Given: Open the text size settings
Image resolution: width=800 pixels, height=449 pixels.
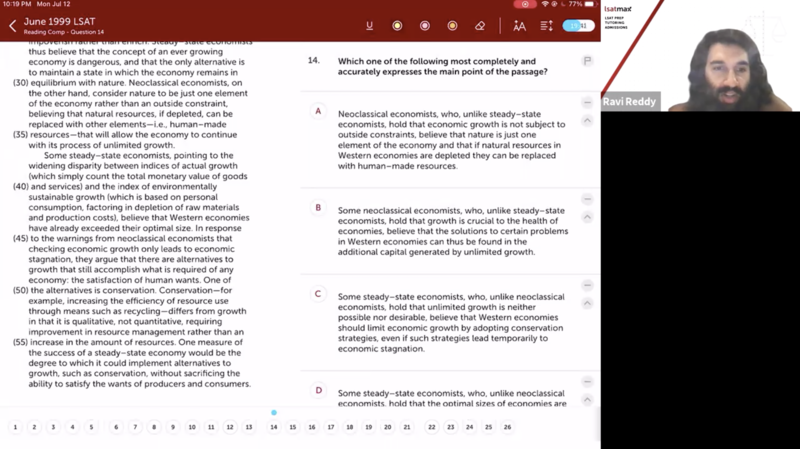Looking at the screenshot, I should pyautogui.click(x=520, y=26).
